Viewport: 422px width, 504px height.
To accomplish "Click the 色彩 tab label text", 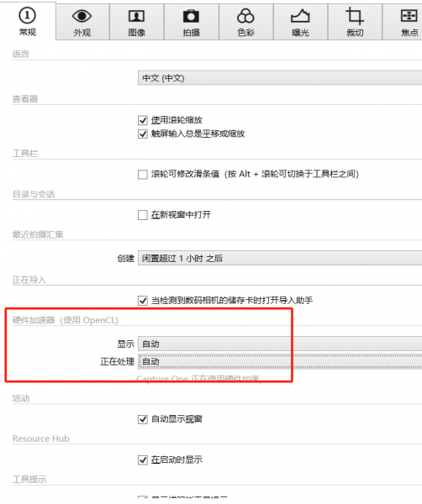I will pyautogui.click(x=245, y=33).
